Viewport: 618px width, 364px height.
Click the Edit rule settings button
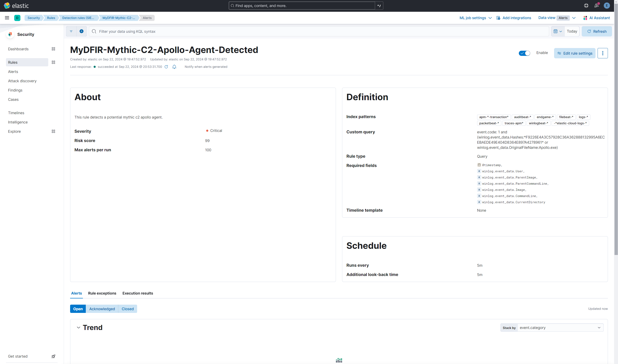574,53
